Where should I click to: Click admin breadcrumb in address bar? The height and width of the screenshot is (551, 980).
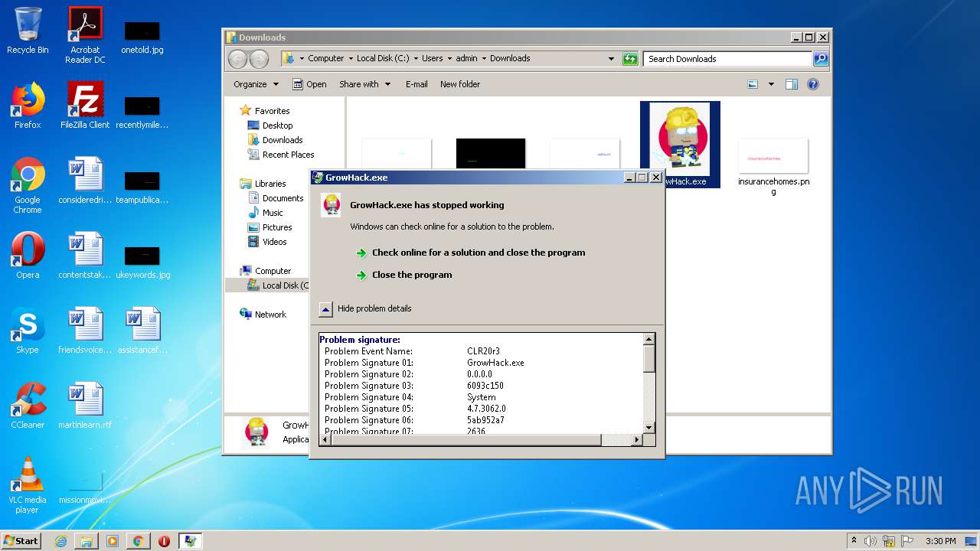pos(466,58)
